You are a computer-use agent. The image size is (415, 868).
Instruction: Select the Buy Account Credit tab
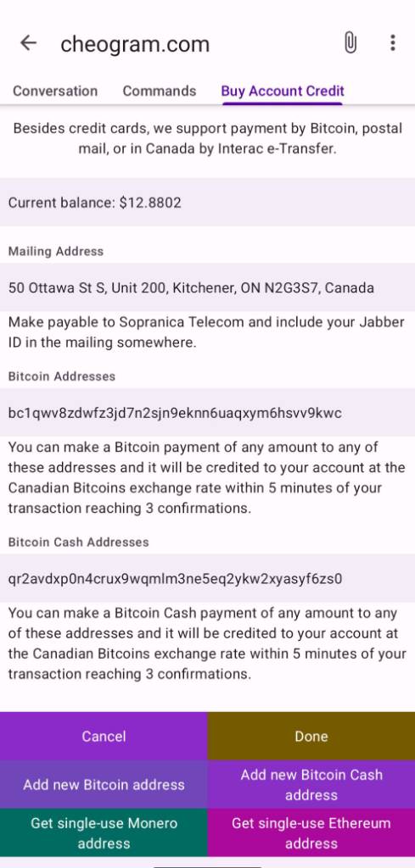coord(283,92)
